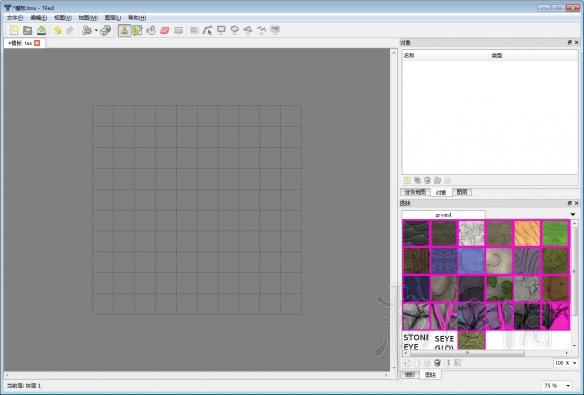Switch to the 地形 terrain tab

pos(410,375)
